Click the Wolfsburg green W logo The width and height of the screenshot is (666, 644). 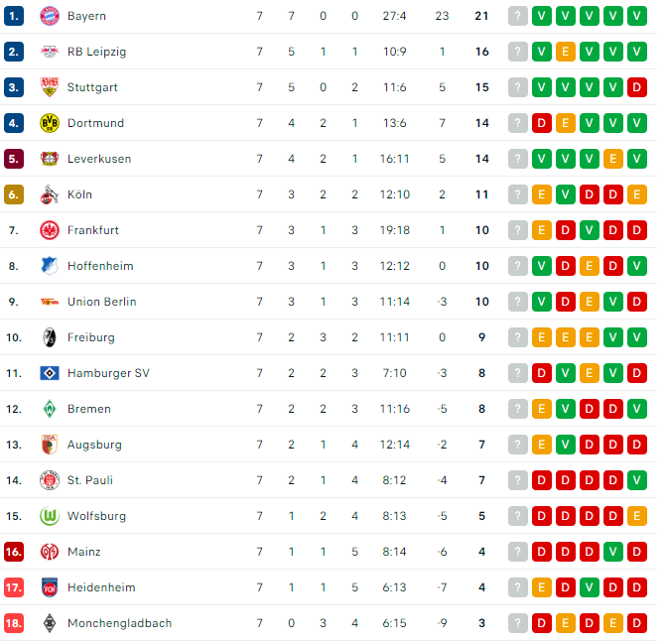[50, 516]
